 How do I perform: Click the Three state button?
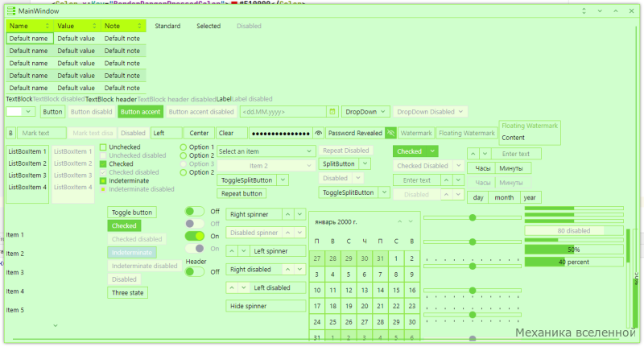pyautogui.click(x=128, y=293)
